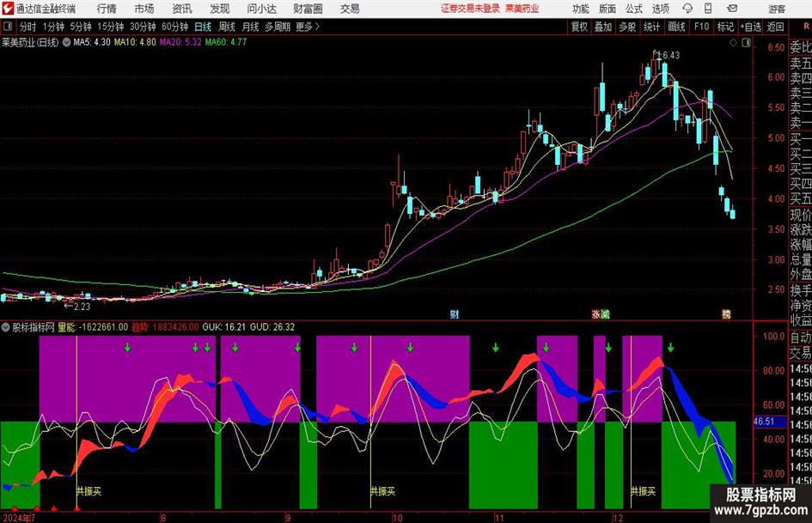This screenshot has width=812, height=523.
Task: Add stock via +自选 button
Action: point(751,27)
